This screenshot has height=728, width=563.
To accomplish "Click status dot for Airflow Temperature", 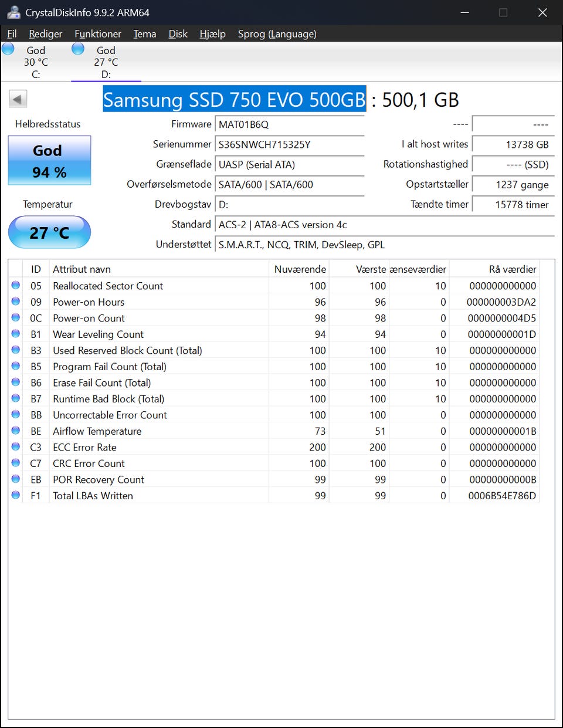I will (x=16, y=431).
